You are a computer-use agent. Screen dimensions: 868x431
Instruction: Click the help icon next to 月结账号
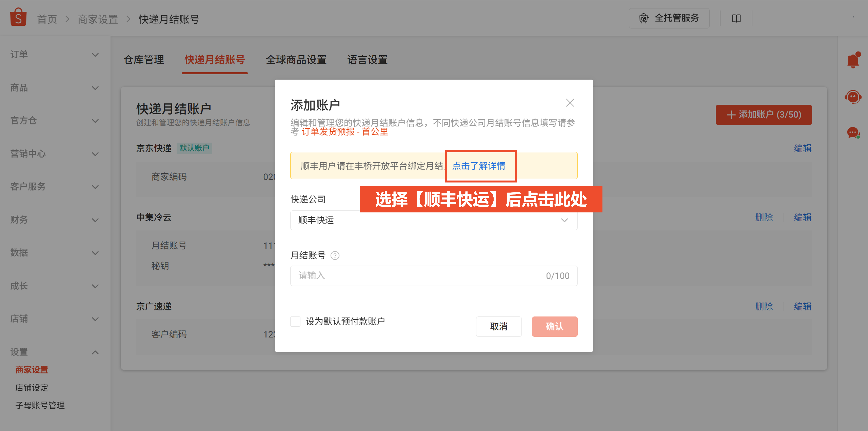click(335, 256)
